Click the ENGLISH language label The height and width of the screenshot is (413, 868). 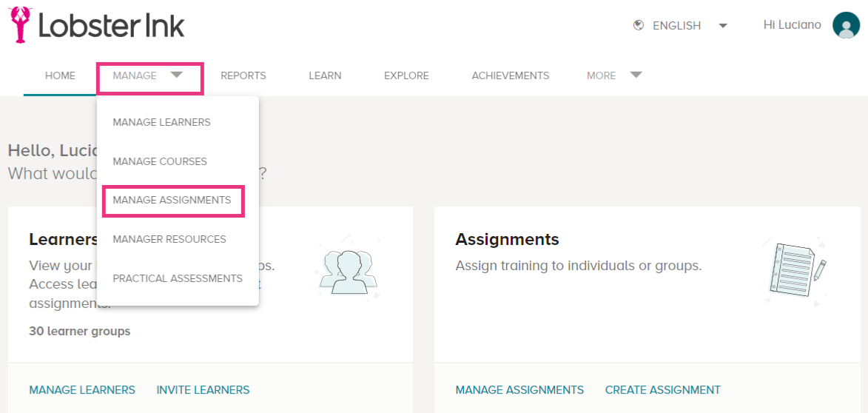pos(677,26)
